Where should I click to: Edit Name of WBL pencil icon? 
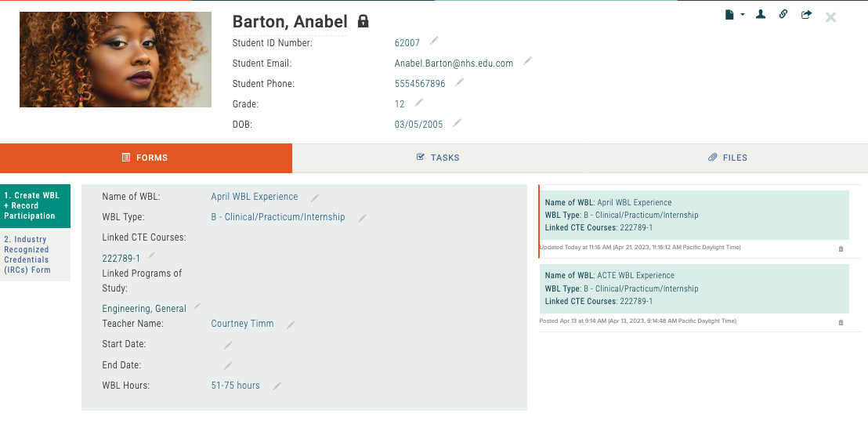coord(315,197)
